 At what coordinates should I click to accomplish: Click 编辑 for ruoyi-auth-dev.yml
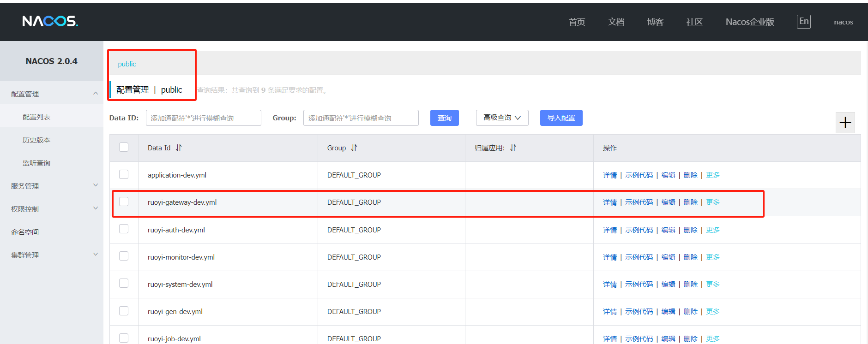669,230
